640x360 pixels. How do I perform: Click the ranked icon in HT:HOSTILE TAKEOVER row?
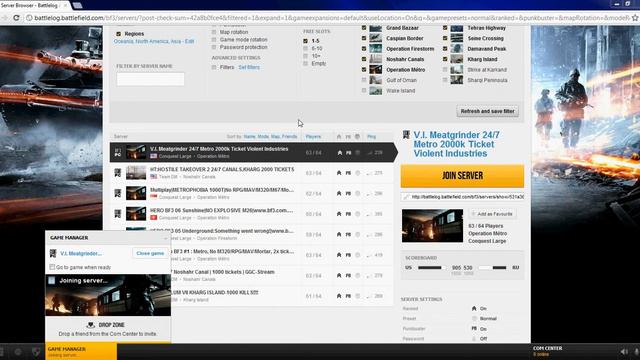click(x=339, y=173)
